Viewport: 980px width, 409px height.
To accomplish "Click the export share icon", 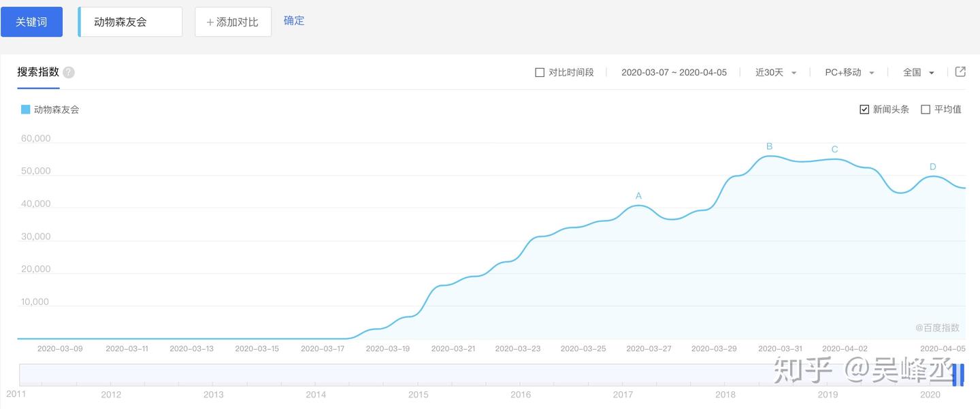I will (x=960, y=71).
